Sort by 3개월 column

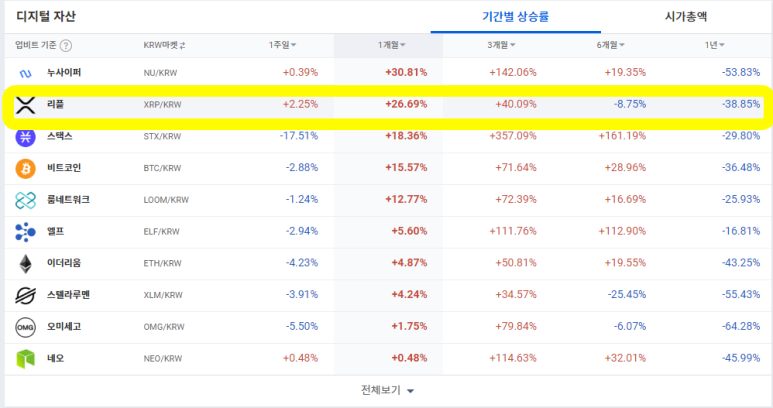501,45
